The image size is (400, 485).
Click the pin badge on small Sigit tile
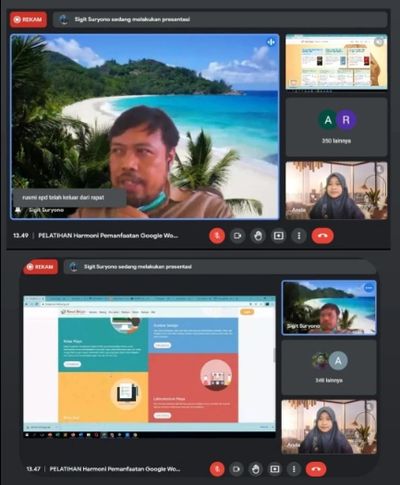point(368,288)
